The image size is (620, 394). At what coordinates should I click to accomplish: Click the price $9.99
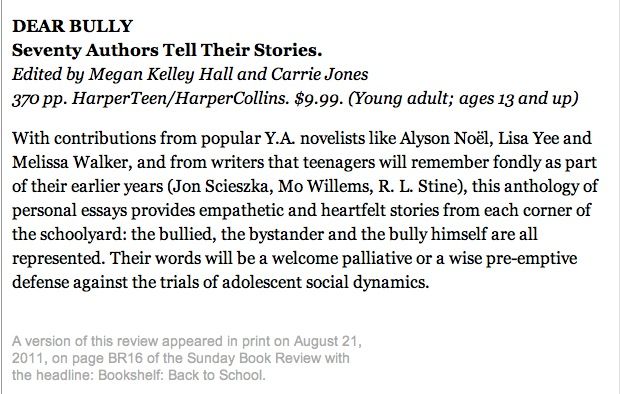coord(319,98)
